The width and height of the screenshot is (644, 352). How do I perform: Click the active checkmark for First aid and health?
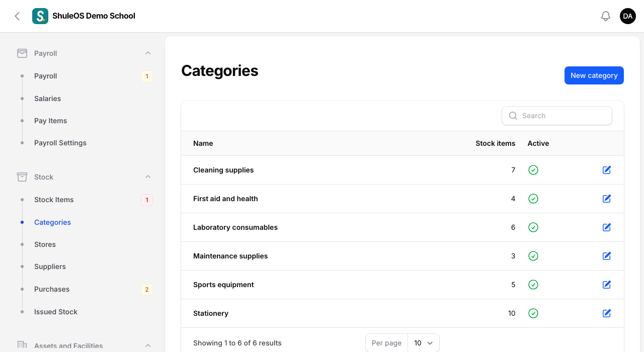tap(533, 199)
